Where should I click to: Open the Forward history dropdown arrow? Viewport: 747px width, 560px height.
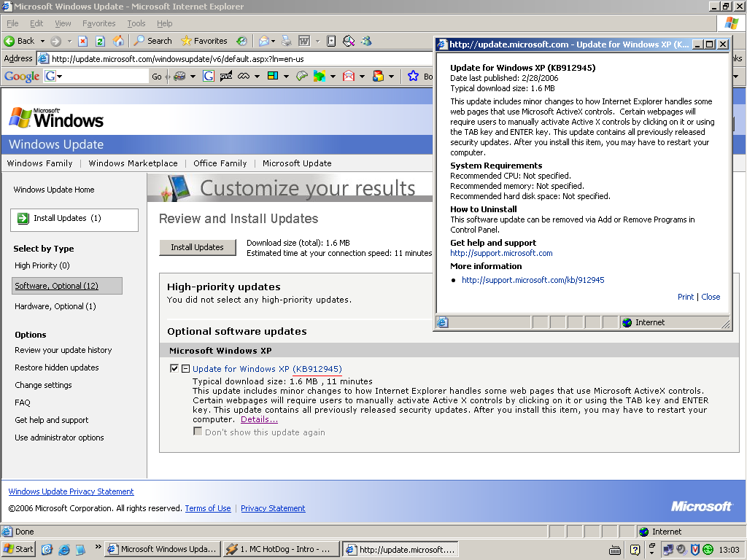pos(69,42)
